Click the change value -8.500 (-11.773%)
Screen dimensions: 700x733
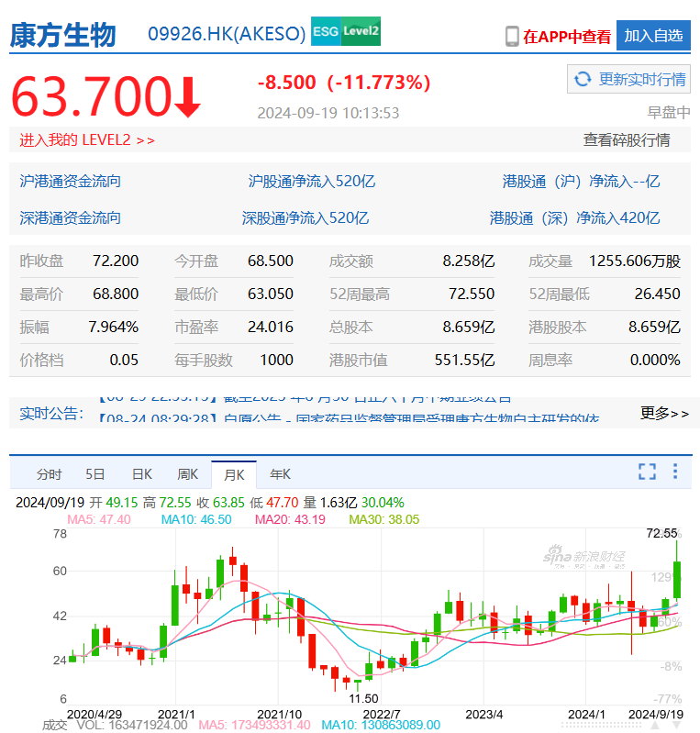point(344,83)
